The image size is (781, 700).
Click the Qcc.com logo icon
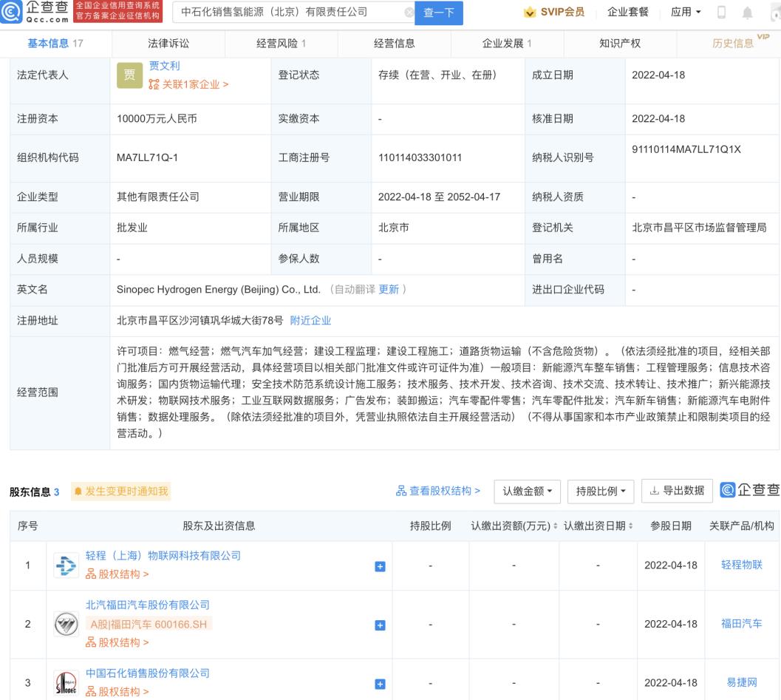(x=13, y=12)
